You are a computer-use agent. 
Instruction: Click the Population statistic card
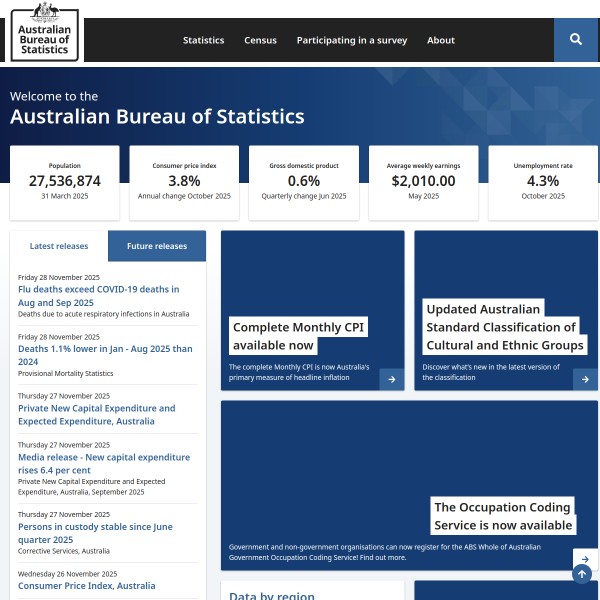[x=65, y=182]
